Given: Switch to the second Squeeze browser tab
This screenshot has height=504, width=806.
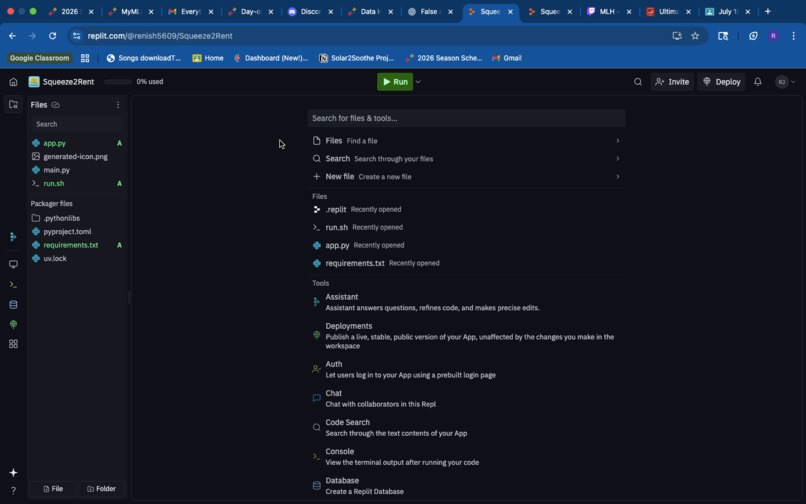Looking at the screenshot, I should [549, 11].
